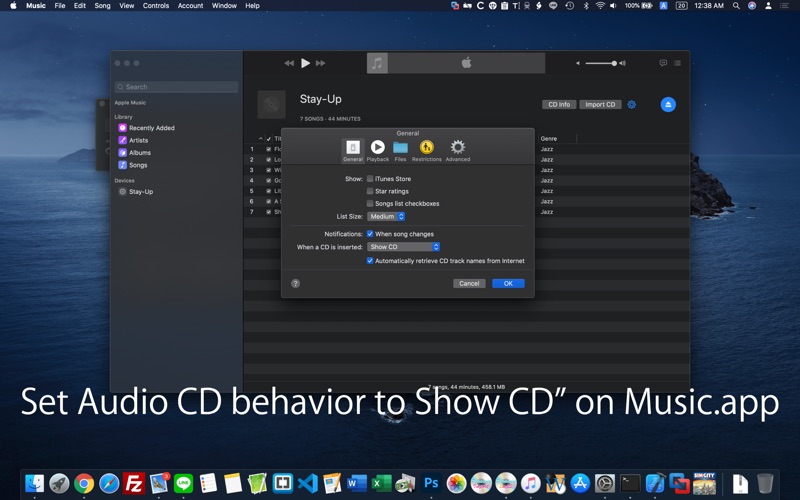The width and height of the screenshot is (800, 500).
Task: Toggle checkbox for track 7
Action: tap(268, 212)
